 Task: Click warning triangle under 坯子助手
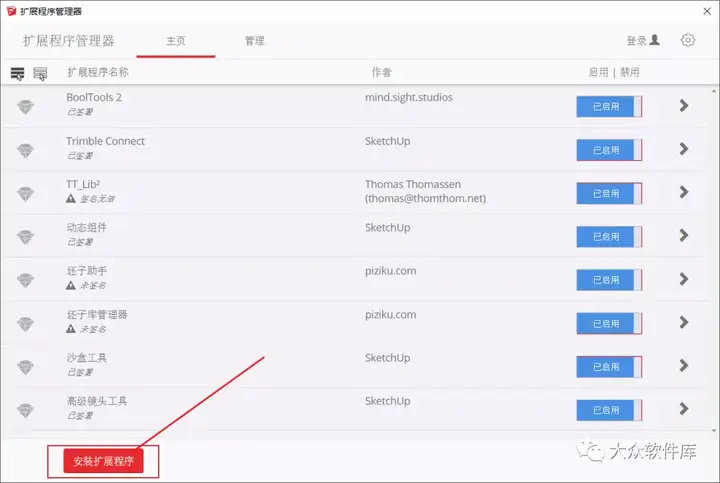click(x=70, y=285)
